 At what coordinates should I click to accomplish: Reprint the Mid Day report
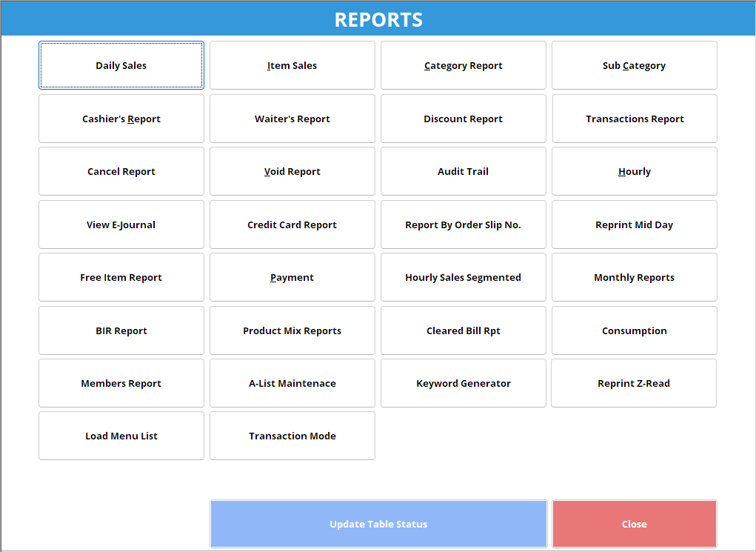pyautogui.click(x=634, y=224)
